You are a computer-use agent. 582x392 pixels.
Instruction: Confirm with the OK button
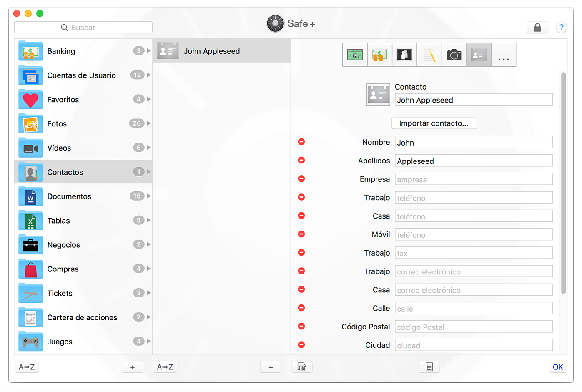point(558,367)
